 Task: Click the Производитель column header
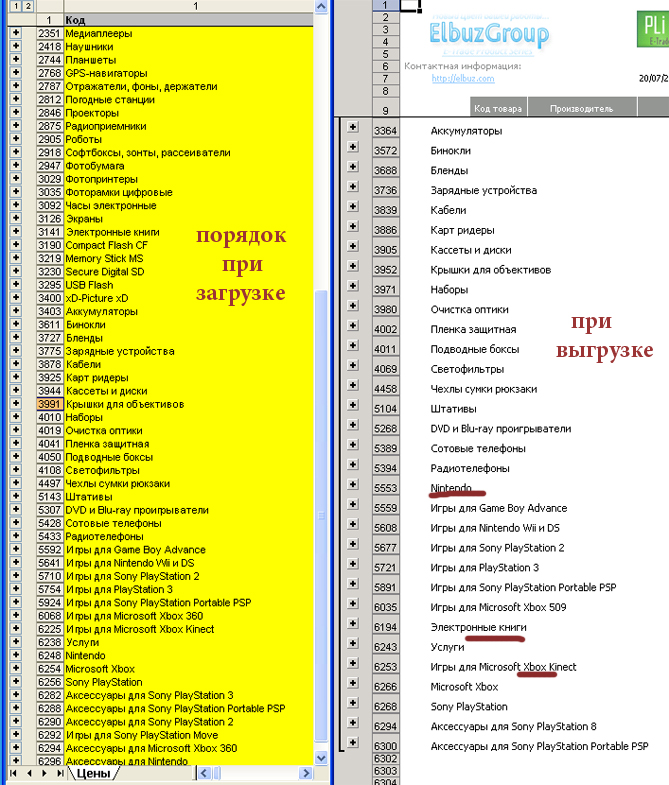tap(581, 108)
